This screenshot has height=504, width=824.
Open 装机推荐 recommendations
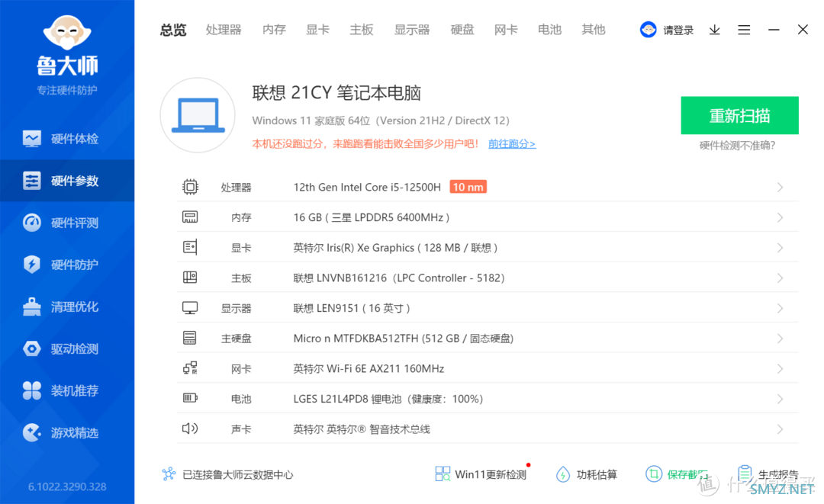coord(67,390)
